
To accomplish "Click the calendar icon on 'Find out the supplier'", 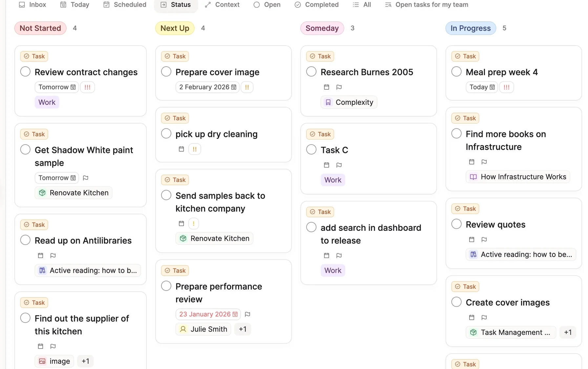I will click(40, 346).
